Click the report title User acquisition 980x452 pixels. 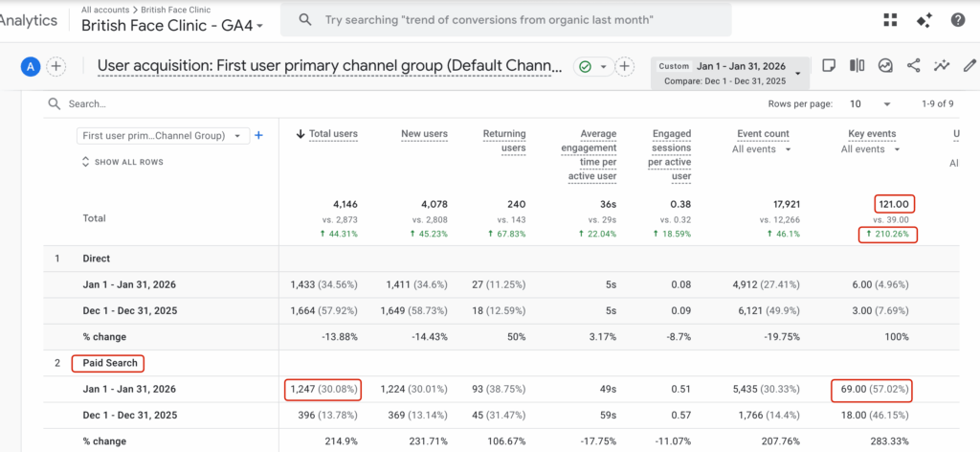pyautogui.click(x=330, y=66)
